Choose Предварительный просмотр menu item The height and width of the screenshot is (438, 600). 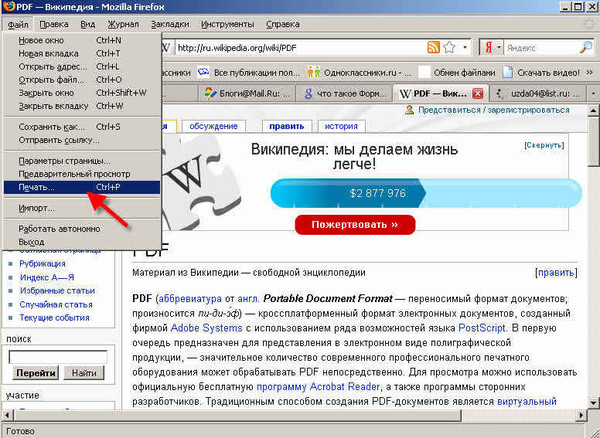(x=82, y=174)
